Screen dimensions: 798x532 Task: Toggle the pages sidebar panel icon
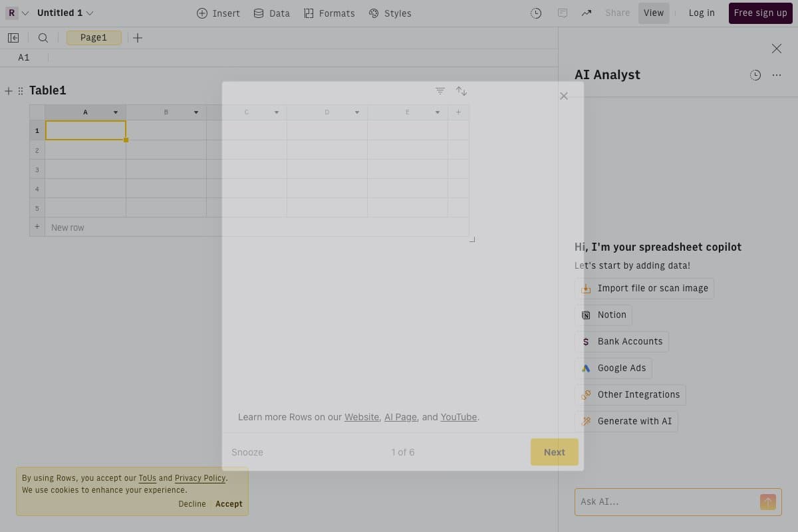point(13,38)
